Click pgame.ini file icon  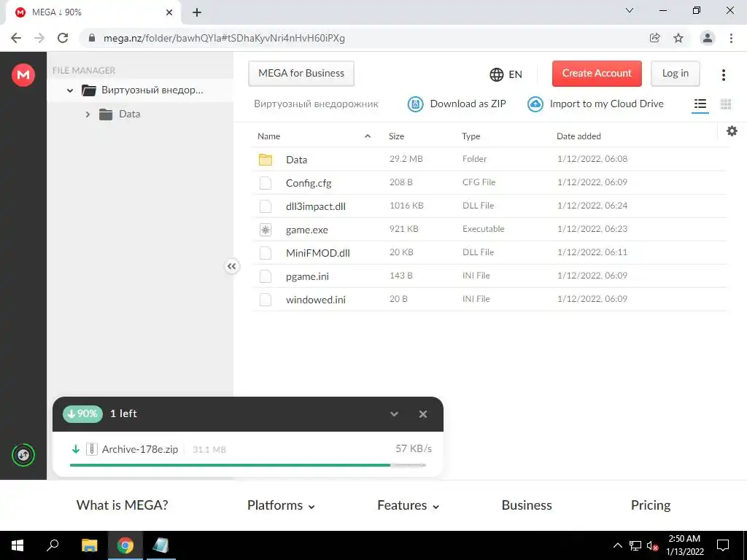pyautogui.click(x=266, y=276)
